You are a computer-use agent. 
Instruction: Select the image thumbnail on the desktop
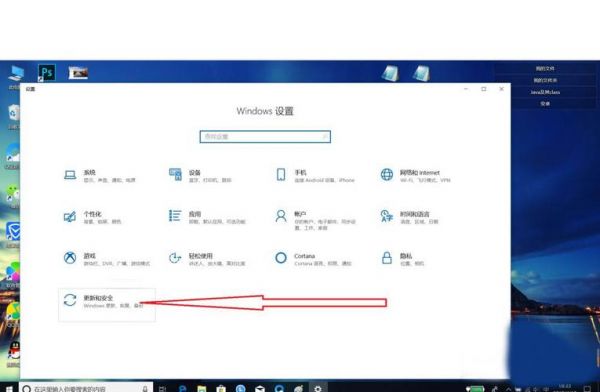click(x=78, y=73)
